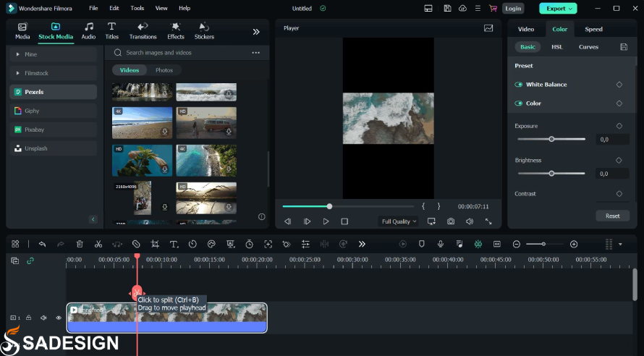644x356 pixels.
Task: Click the Login button
Action: pyautogui.click(x=513, y=8)
